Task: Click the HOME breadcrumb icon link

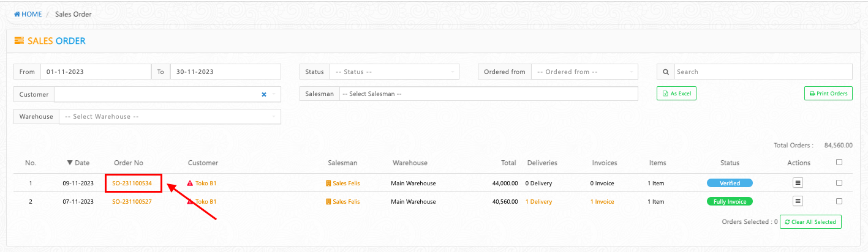Action: [18, 14]
